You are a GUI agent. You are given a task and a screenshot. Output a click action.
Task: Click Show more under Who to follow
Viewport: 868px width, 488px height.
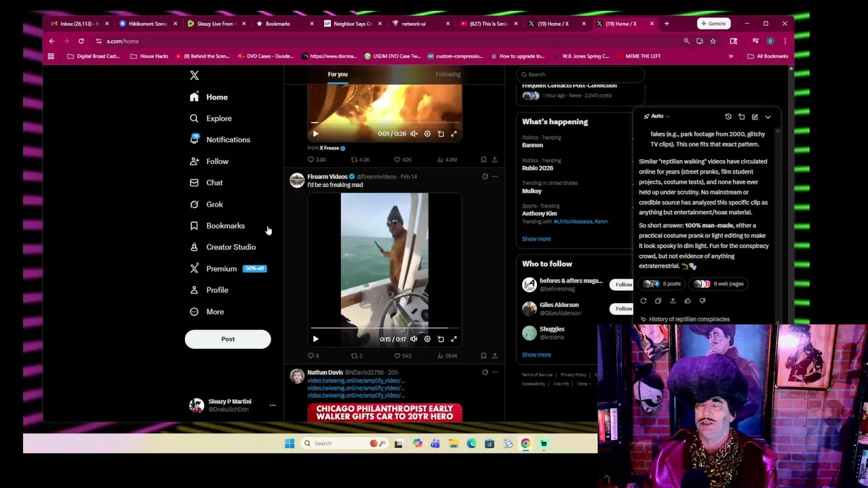tap(536, 355)
